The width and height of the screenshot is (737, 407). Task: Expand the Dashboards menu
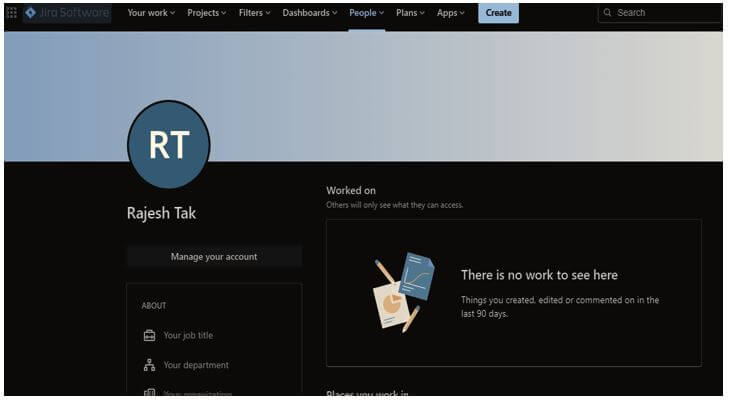click(x=309, y=13)
